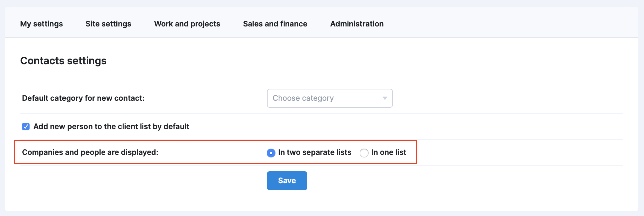Open the Administration tab

tap(357, 24)
